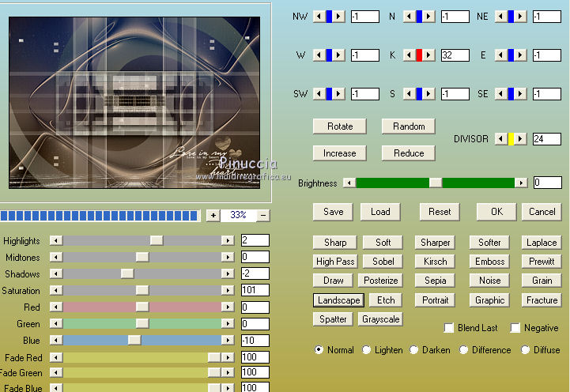Click the K center value field
570x392 pixels.
click(455, 55)
